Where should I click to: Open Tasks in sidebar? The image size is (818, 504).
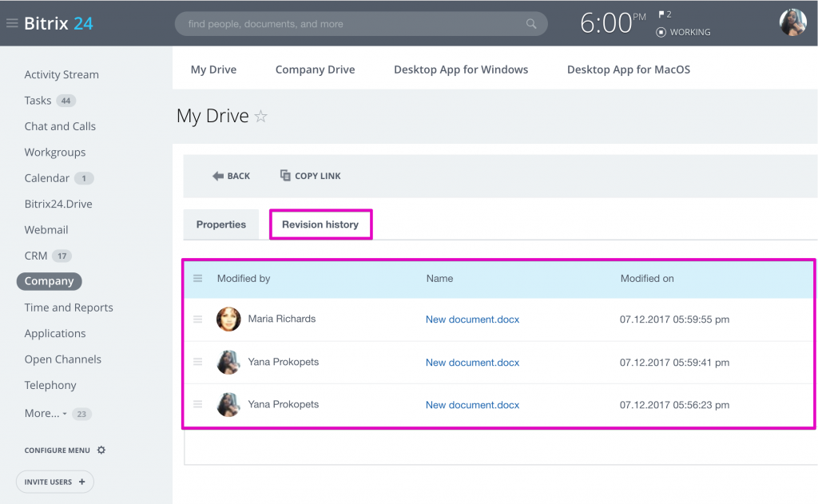click(x=38, y=100)
